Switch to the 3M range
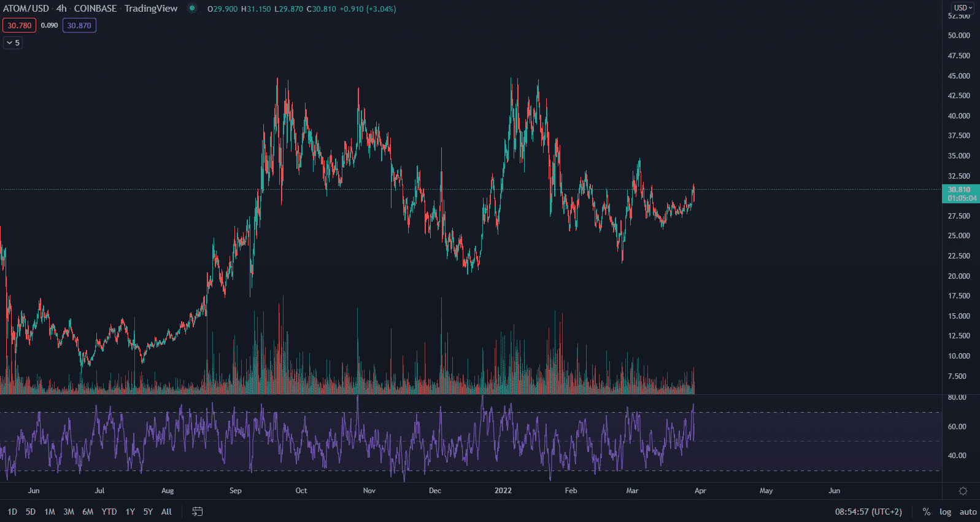Image resolution: width=980 pixels, height=522 pixels. pyautogui.click(x=69, y=512)
